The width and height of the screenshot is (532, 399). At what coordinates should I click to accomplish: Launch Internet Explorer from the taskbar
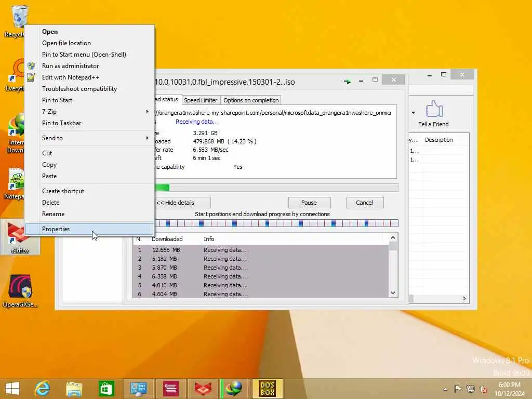pos(43,388)
